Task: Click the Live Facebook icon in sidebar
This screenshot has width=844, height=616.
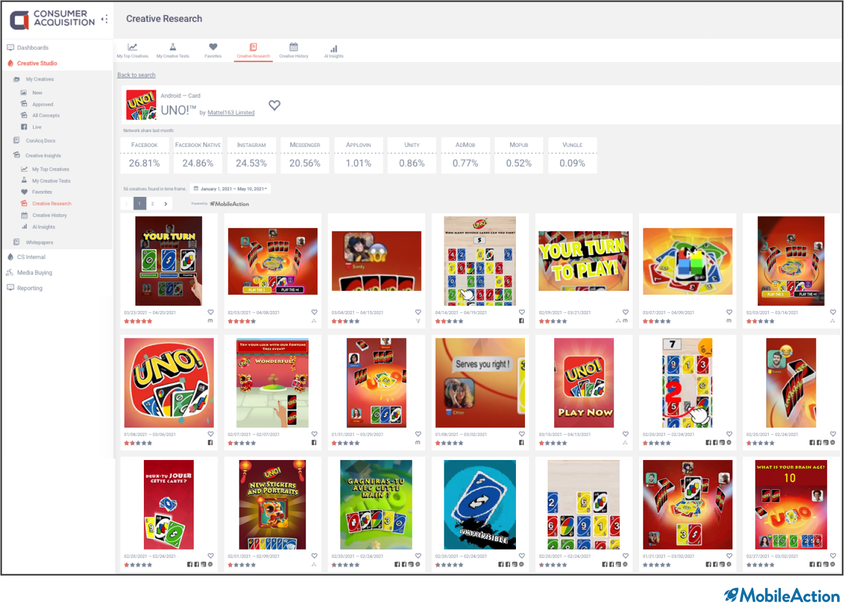Action: click(x=24, y=127)
